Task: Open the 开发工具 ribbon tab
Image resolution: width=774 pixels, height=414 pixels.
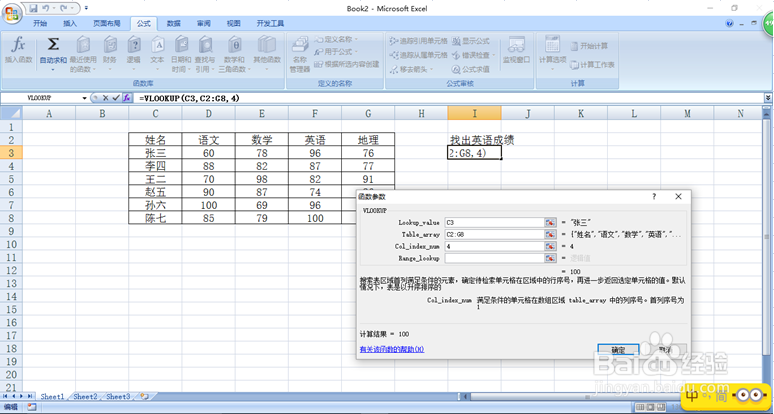Action: [270, 23]
